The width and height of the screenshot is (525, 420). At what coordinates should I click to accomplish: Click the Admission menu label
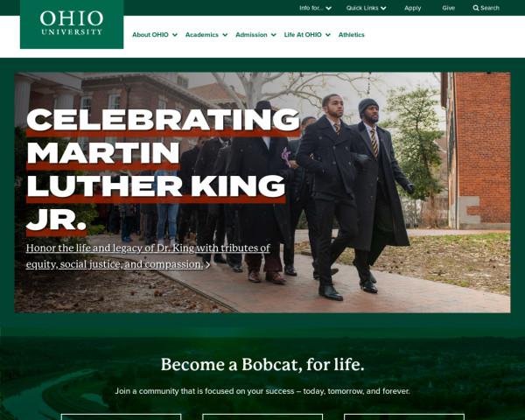click(x=251, y=35)
